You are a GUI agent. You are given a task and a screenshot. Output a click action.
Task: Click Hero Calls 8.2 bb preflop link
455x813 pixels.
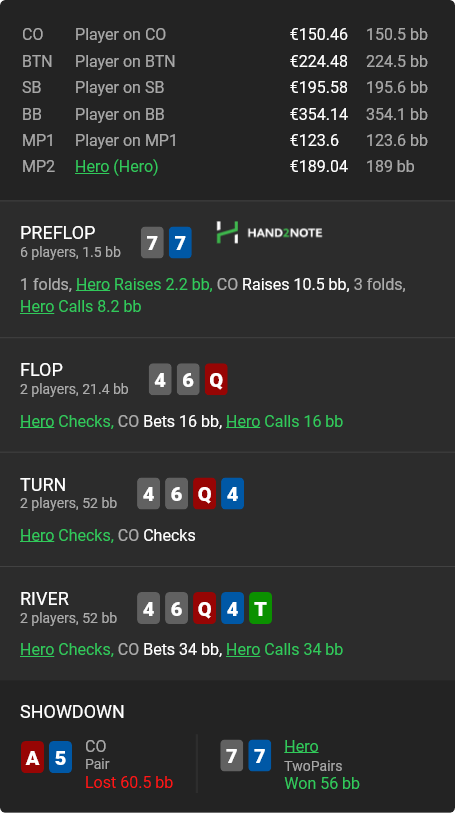click(x=80, y=306)
